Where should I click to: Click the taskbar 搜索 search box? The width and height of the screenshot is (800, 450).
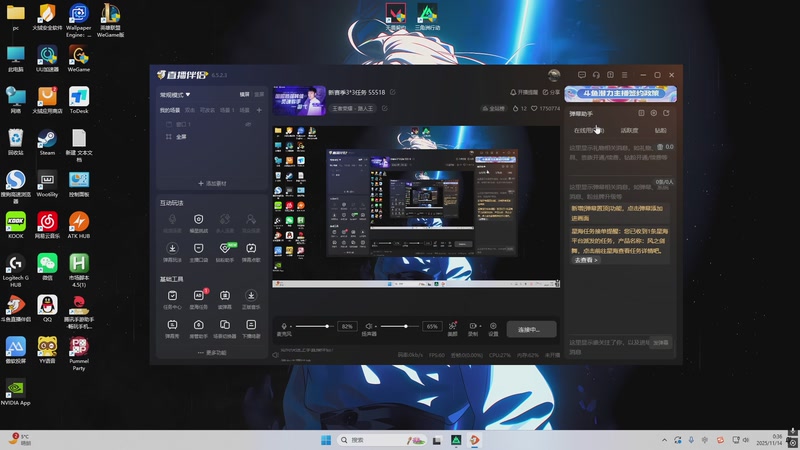tap(382, 440)
